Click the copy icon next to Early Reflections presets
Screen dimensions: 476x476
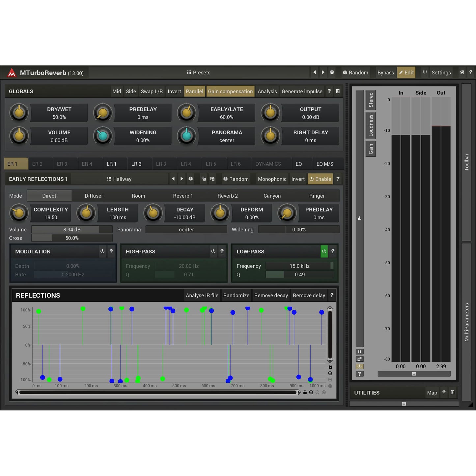[x=204, y=179]
